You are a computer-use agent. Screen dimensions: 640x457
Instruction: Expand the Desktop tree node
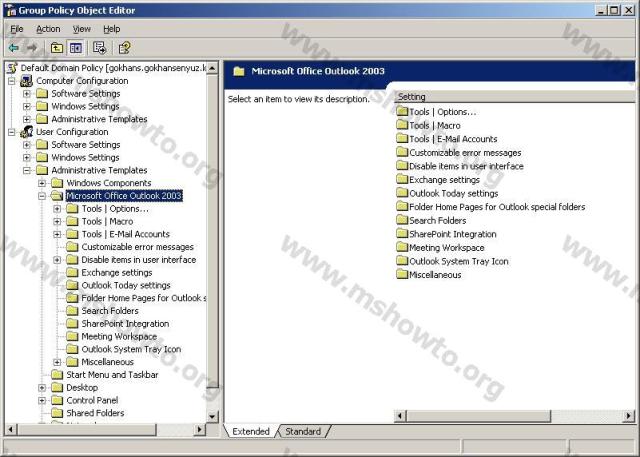42,387
